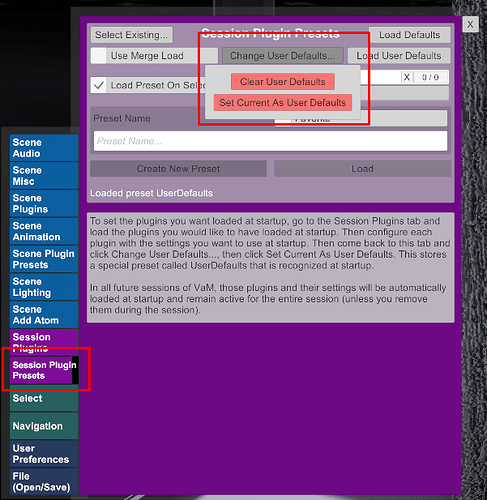This screenshot has width=487, height=500.
Task: Open Scene Plugins tab
Action: (44, 203)
